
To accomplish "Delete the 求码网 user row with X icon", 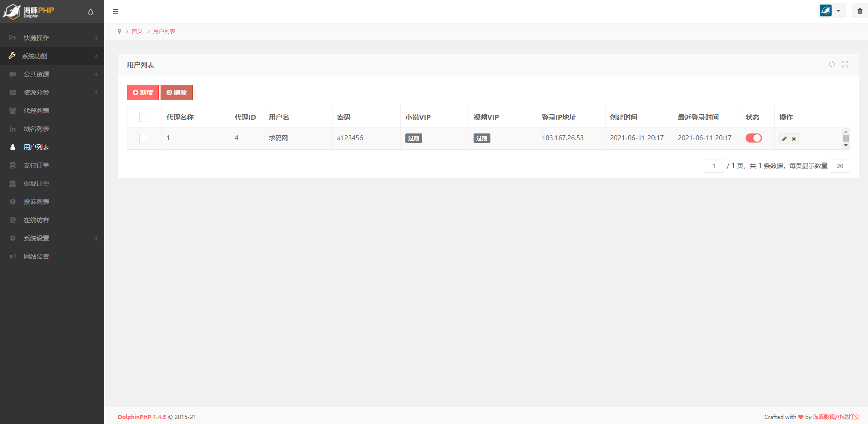I will 794,139.
